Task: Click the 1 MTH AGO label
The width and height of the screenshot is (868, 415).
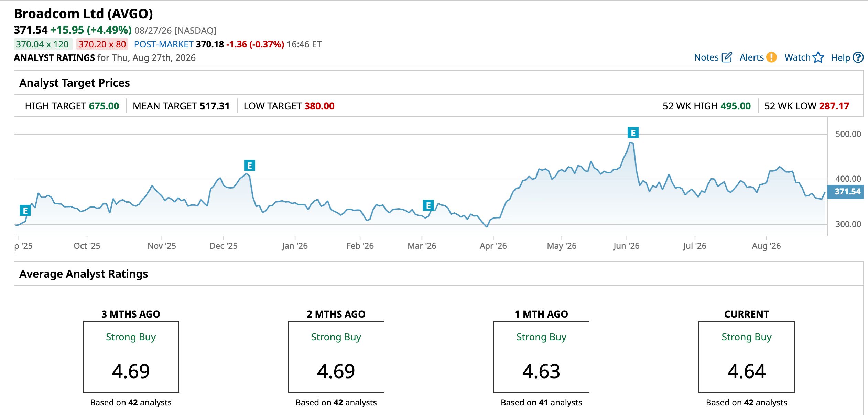Action: [x=541, y=314]
